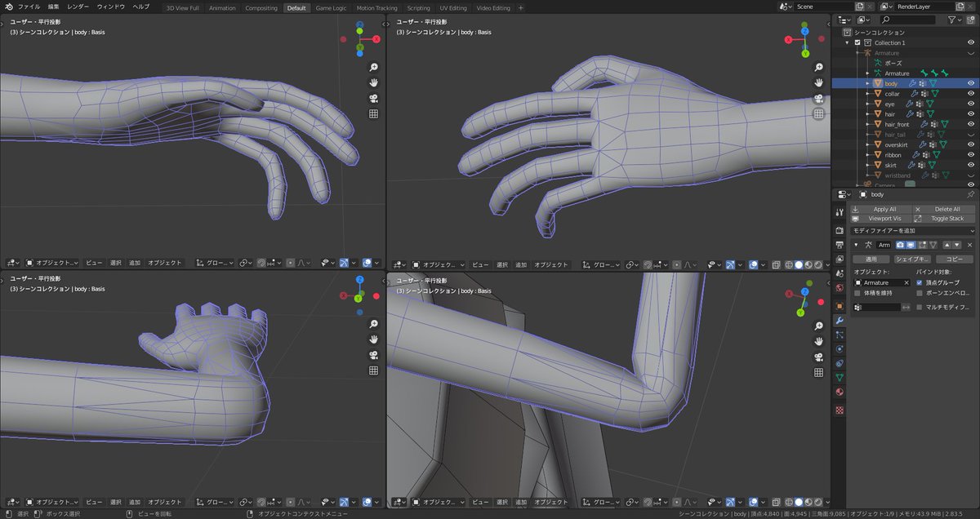Screen dimensions: 980x519
Task: Click the 適用 apply button
Action: click(871, 259)
